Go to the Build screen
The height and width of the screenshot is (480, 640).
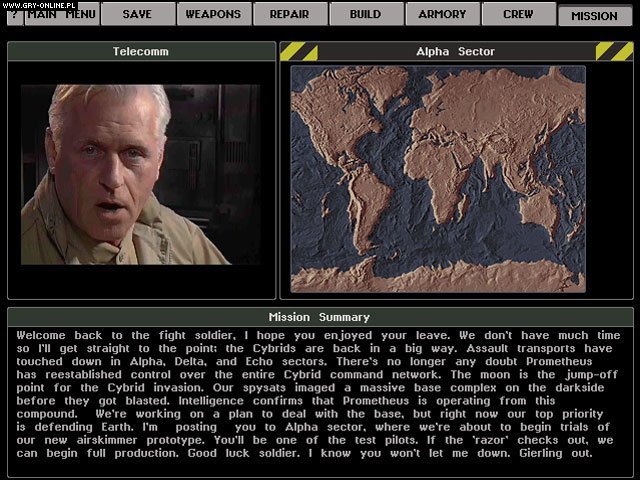point(365,14)
